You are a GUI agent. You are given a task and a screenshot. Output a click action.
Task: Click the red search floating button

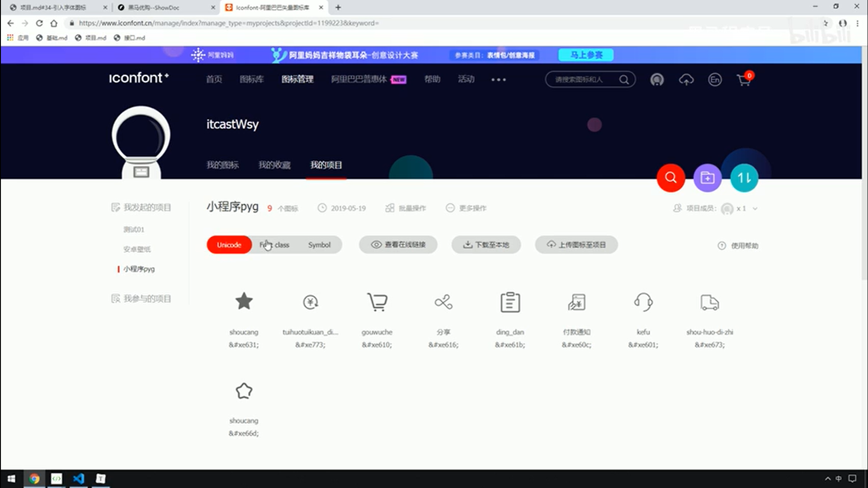tap(670, 178)
